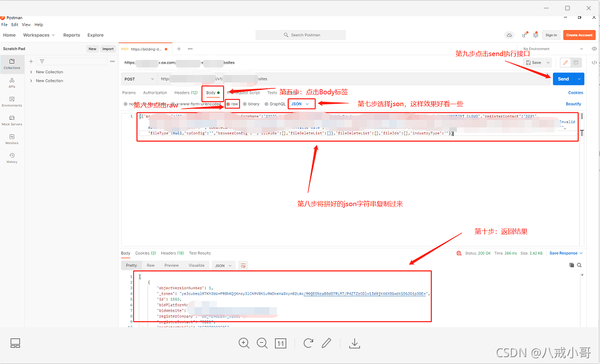Click the wrap lines icon in response toolbar
Screen dimensions: 600x364
click(243, 265)
